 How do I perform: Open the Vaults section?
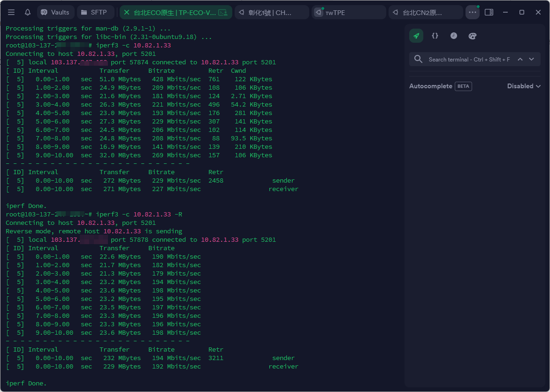pyautogui.click(x=55, y=12)
